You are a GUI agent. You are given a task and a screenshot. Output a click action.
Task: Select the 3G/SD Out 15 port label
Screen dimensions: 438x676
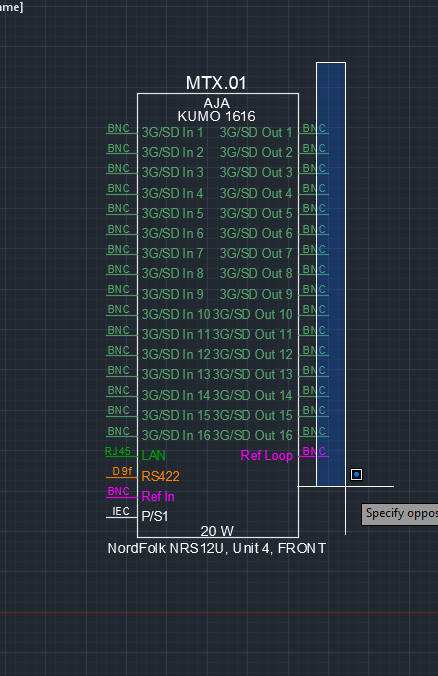pos(253,415)
